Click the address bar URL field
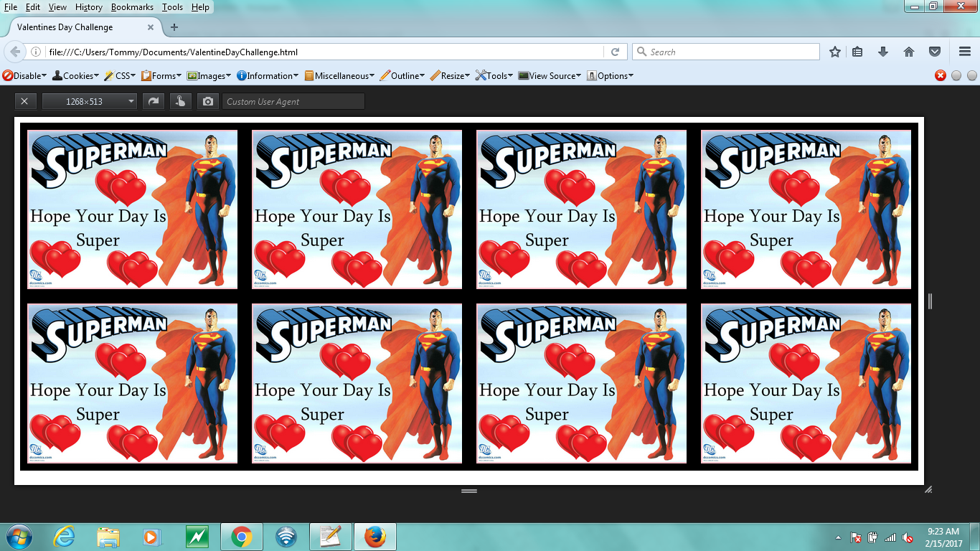Screen dimensions: 980x551 pyautogui.click(x=325, y=52)
